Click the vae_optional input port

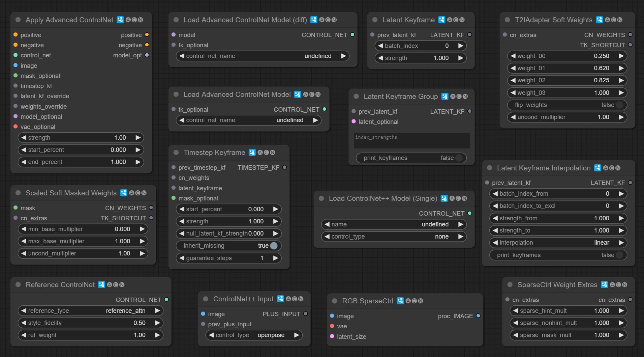(16, 127)
